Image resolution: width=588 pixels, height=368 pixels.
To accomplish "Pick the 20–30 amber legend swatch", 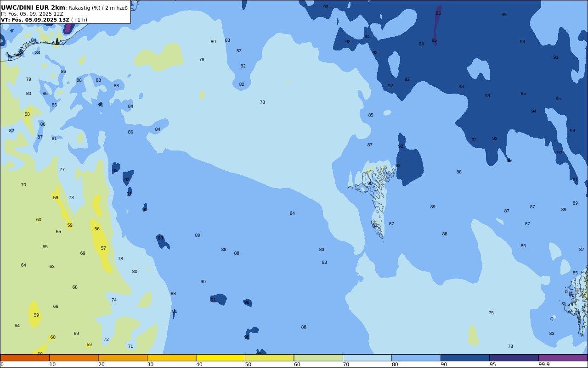I will [123, 357].
